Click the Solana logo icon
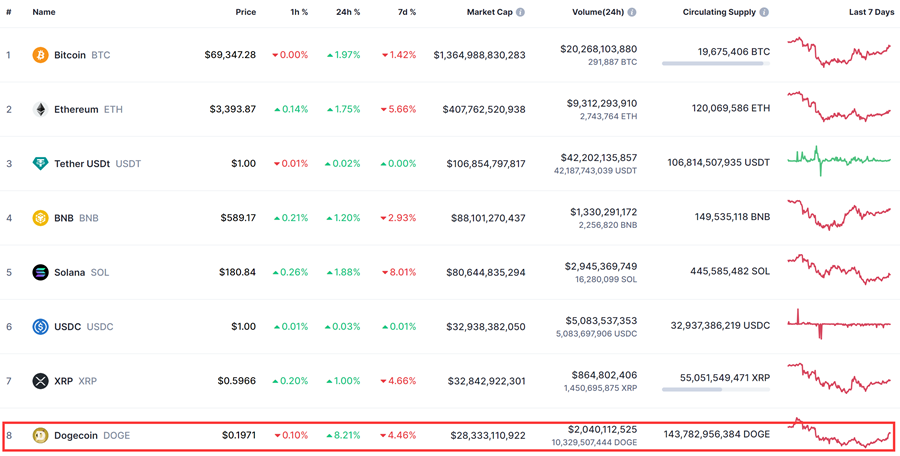900x456 pixels. tap(40, 272)
